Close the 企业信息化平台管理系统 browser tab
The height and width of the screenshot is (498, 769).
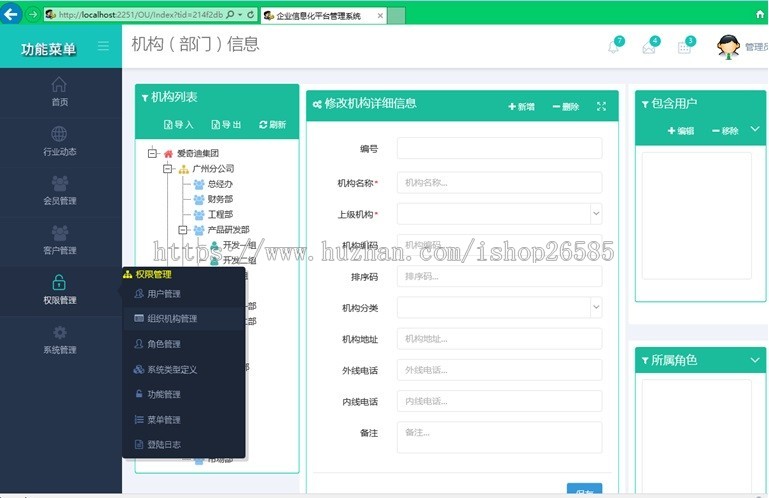click(380, 16)
